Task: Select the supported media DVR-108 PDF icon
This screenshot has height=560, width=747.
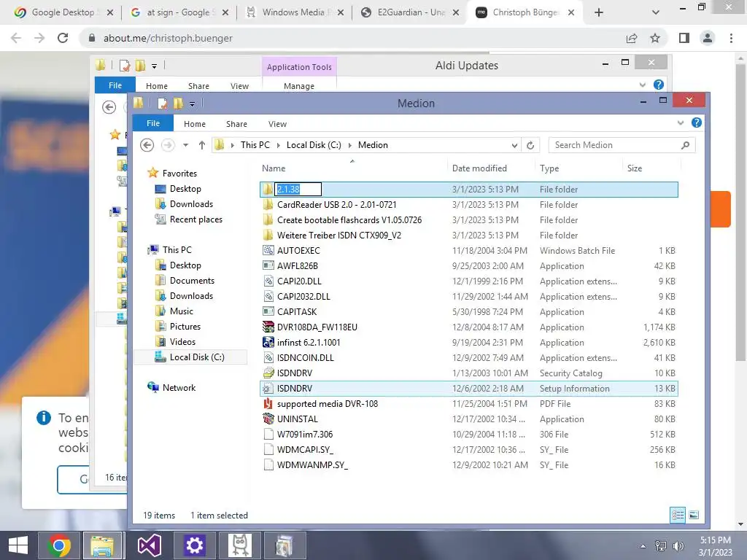Action: (268, 404)
